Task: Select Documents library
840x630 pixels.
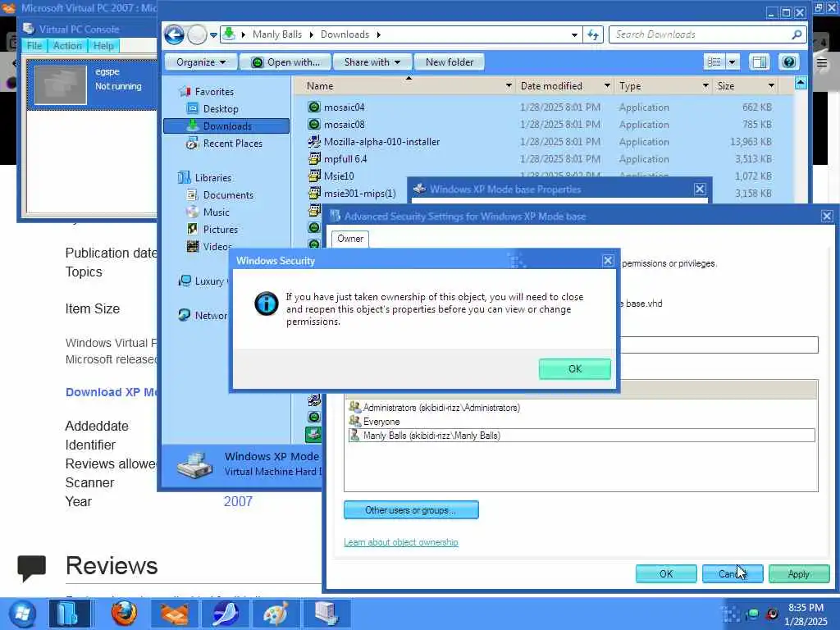Action: (x=228, y=195)
